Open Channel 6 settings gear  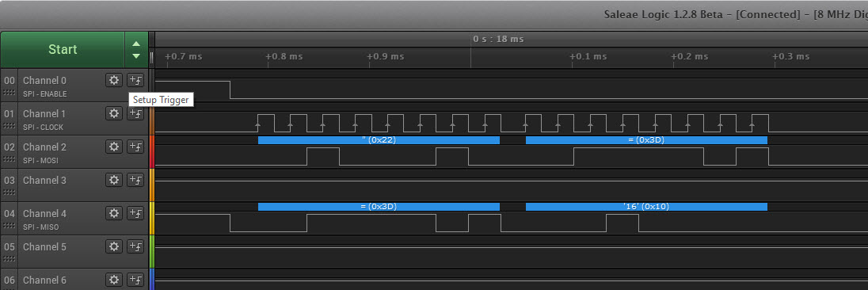click(x=114, y=280)
